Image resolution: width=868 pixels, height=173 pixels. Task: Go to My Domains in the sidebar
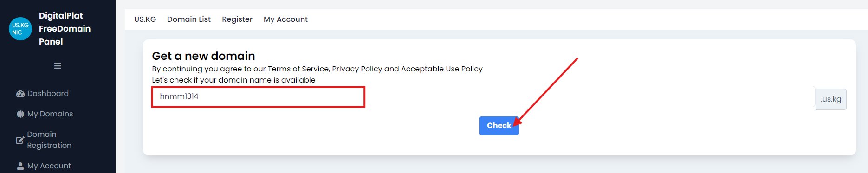[50, 114]
